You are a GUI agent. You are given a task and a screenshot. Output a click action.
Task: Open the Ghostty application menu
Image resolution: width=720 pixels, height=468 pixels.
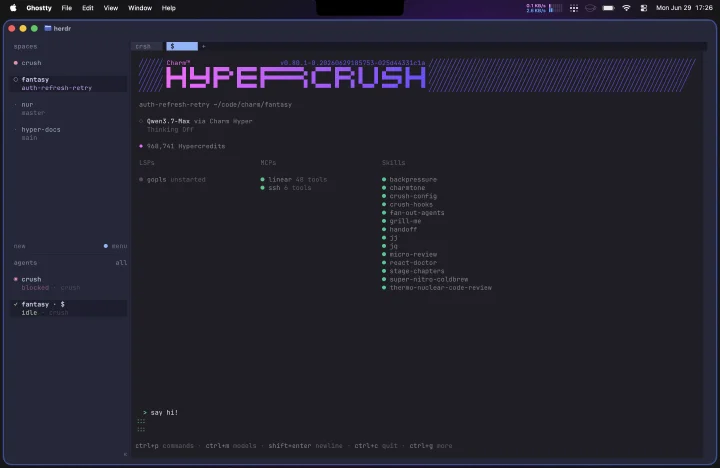click(x=39, y=8)
